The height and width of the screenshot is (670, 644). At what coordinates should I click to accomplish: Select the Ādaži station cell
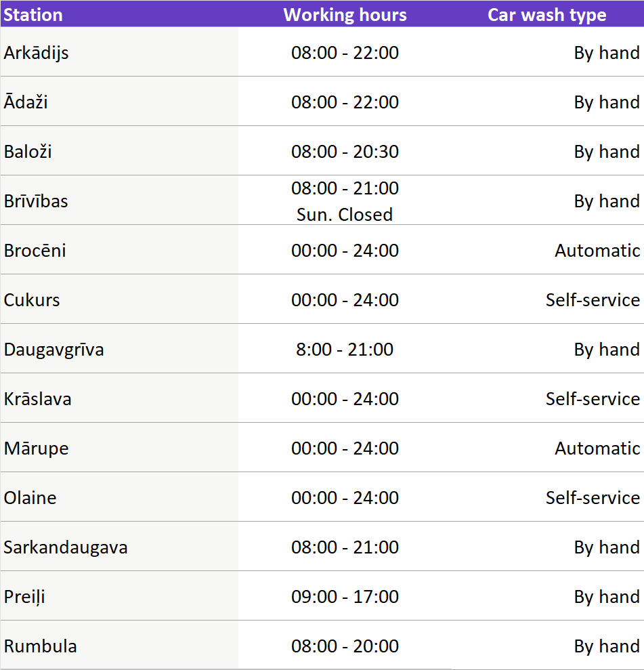point(26,102)
